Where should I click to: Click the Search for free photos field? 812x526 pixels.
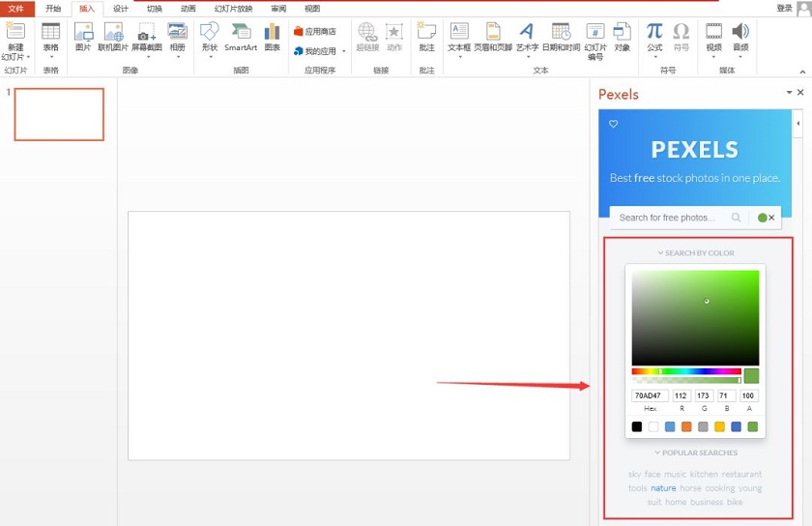coord(667,218)
